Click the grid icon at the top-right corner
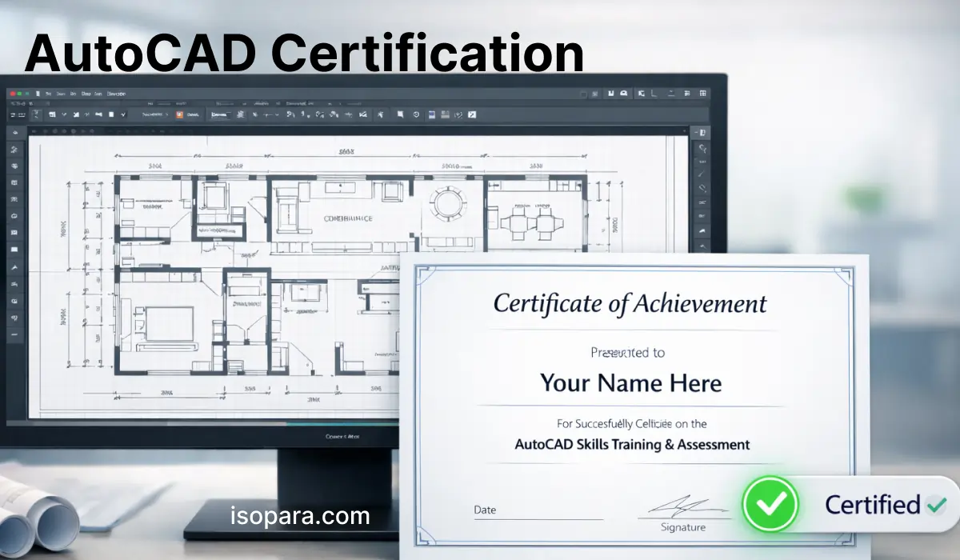Image resolution: width=960 pixels, height=560 pixels. click(x=702, y=94)
